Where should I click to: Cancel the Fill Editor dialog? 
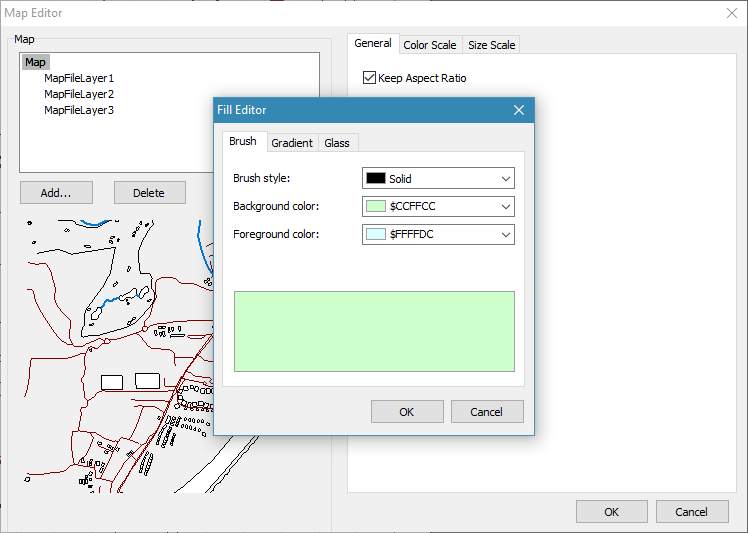tap(487, 412)
